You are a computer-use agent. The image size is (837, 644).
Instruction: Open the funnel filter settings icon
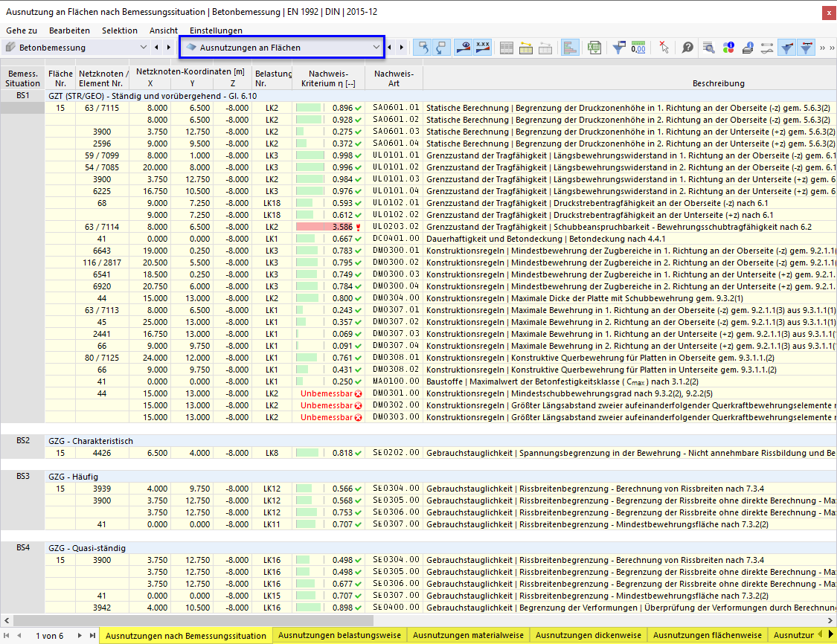[x=619, y=48]
